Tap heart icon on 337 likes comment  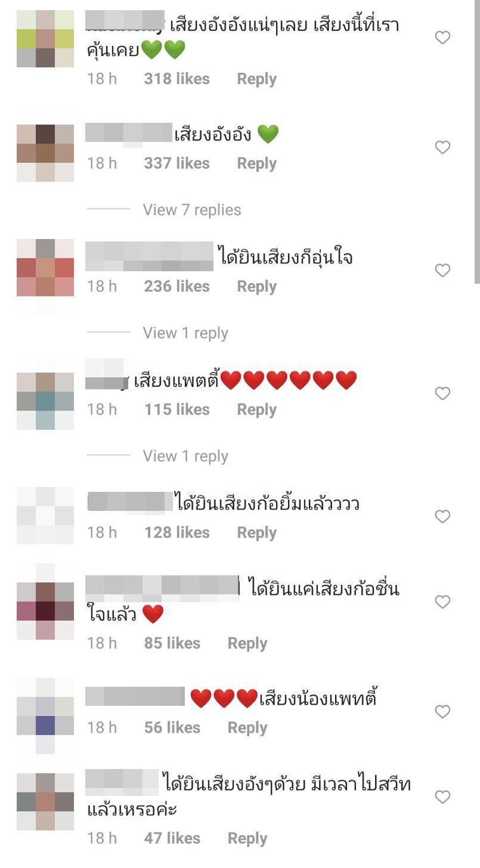point(442,147)
